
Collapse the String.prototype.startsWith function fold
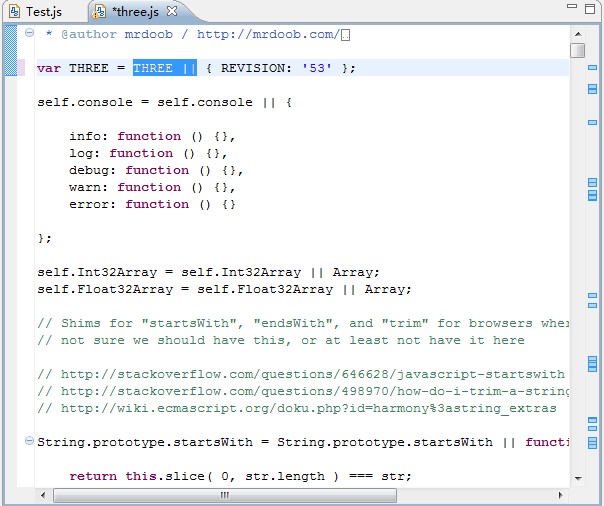[29, 440]
